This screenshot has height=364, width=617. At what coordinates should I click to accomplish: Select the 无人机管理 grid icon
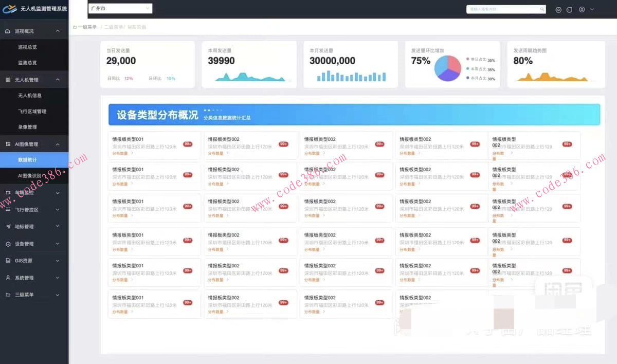click(7, 80)
